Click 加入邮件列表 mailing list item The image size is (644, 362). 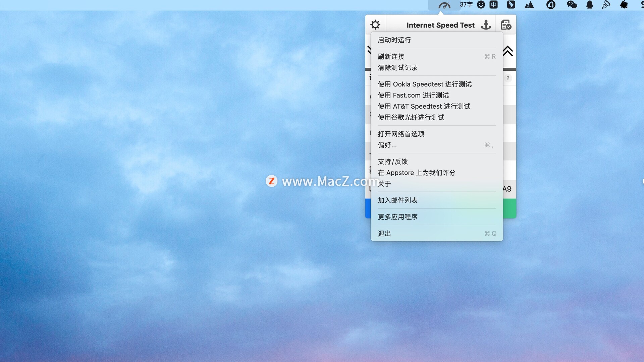click(x=437, y=200)
